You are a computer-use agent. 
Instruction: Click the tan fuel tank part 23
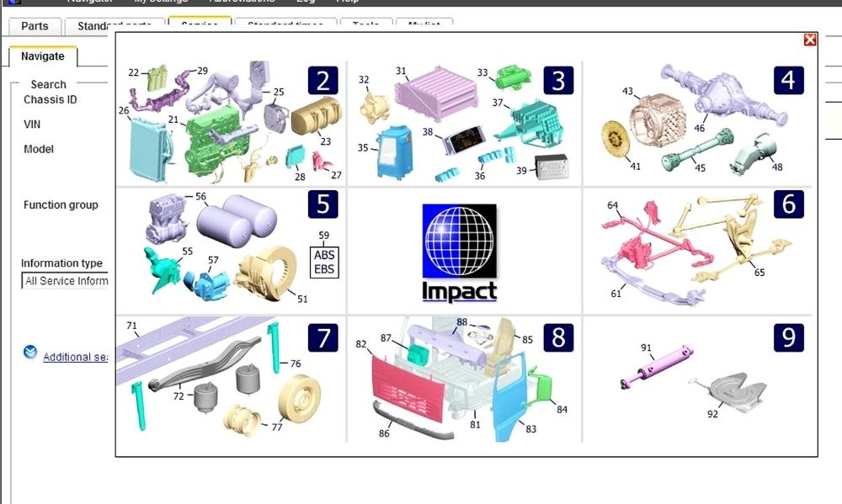[317, 116]
